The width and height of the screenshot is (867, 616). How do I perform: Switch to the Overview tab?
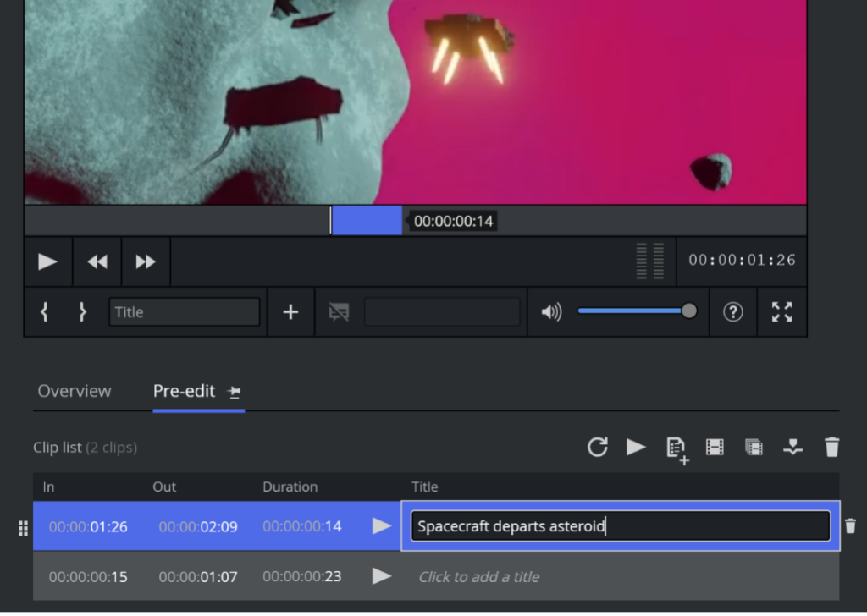click(75, 391)
